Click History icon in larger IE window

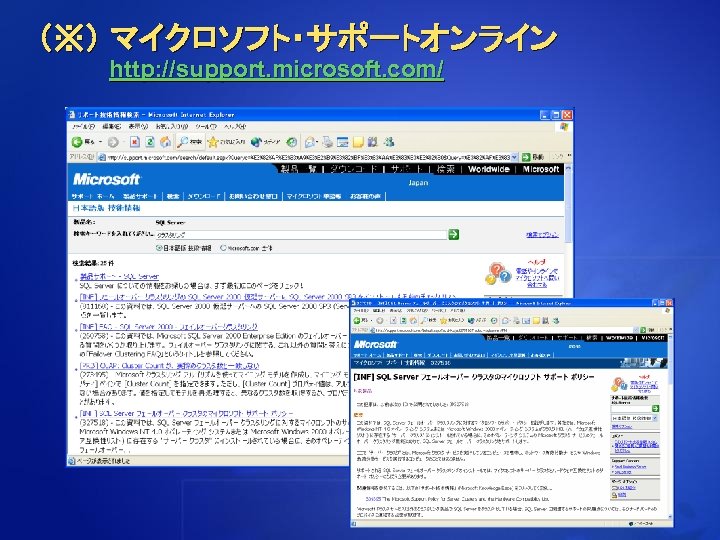pyautogui.click(x=292, y=142)
